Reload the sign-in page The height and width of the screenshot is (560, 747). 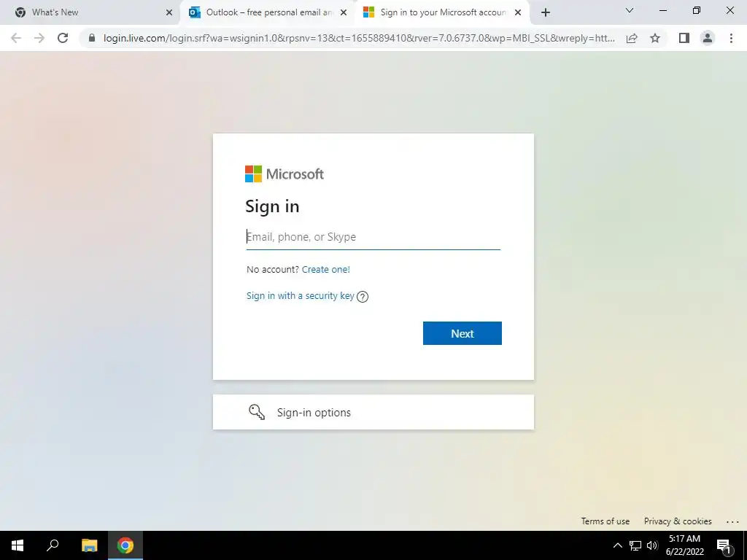pyautogui.click(x=63, y=38)
